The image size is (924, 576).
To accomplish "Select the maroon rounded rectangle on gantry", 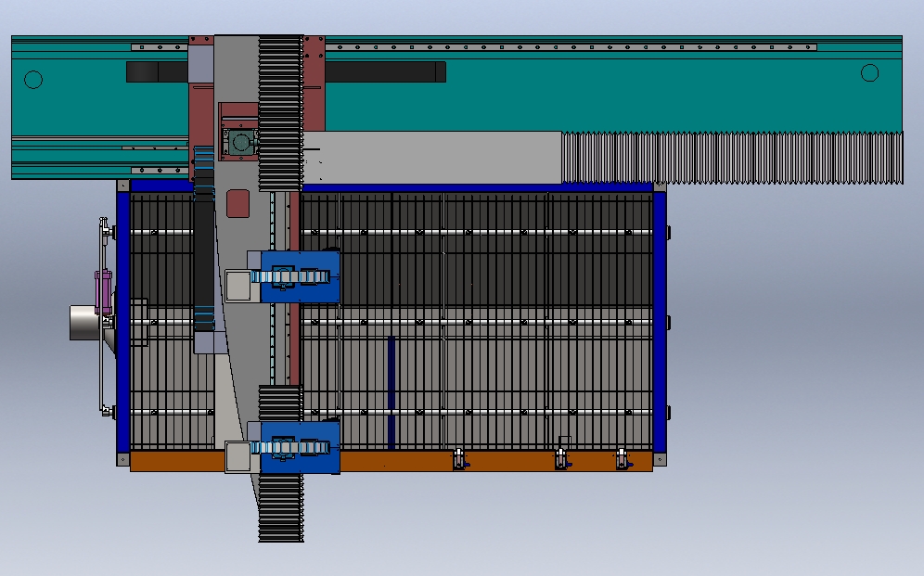I will (x=238, y=204).
